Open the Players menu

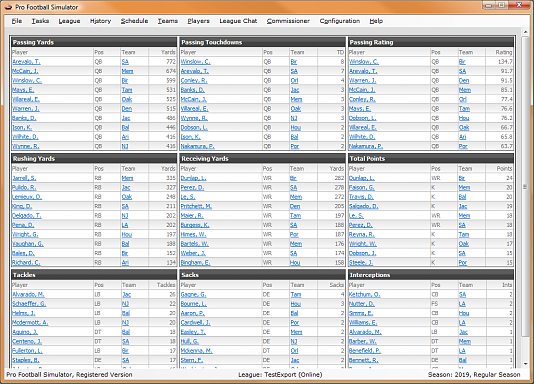point(198,21)
